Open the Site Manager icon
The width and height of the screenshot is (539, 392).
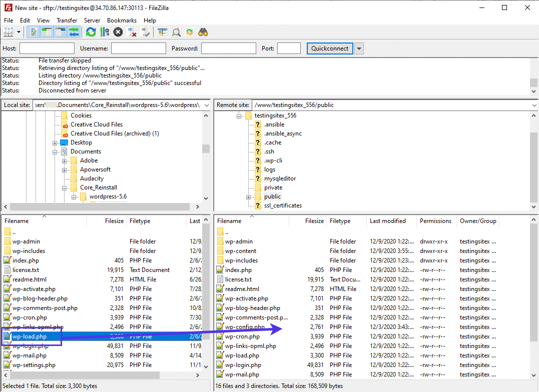(9, 32)
